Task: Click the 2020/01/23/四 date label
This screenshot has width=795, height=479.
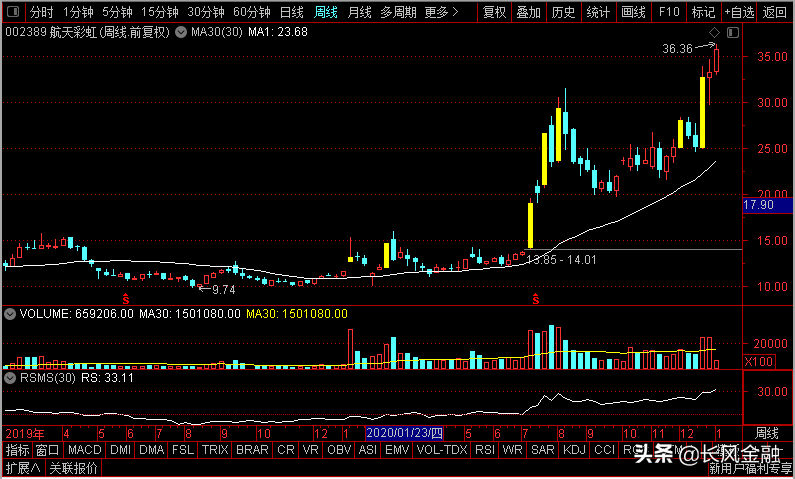Action: [405, 433]
